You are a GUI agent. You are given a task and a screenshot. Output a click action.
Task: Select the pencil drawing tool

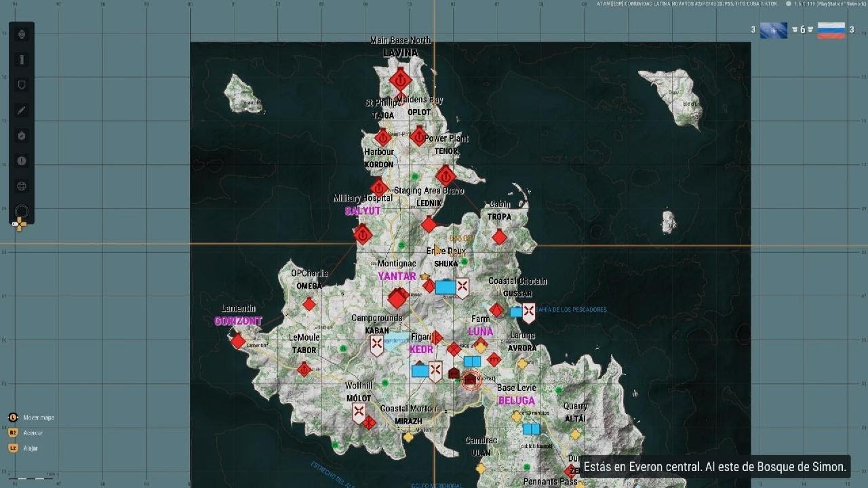tap(22, 110)
